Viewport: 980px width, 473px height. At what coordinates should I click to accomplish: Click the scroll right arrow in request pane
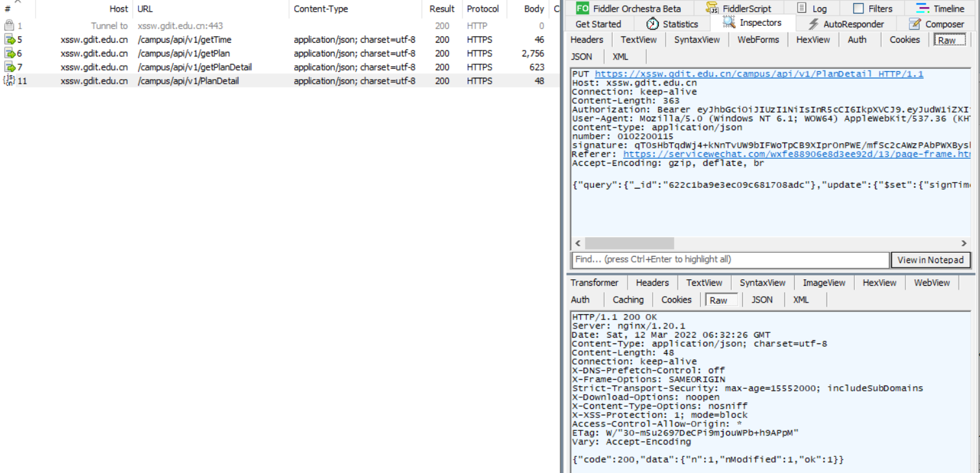[964, 243]
